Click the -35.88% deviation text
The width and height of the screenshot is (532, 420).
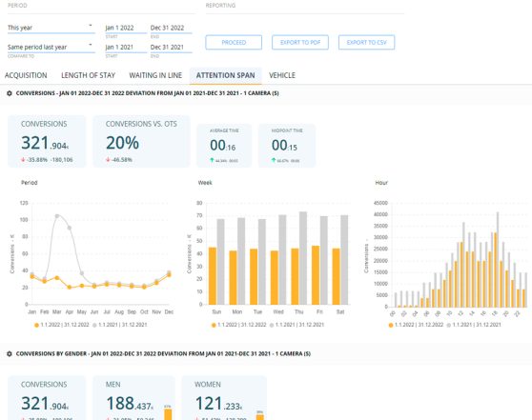tap(36, 160)
